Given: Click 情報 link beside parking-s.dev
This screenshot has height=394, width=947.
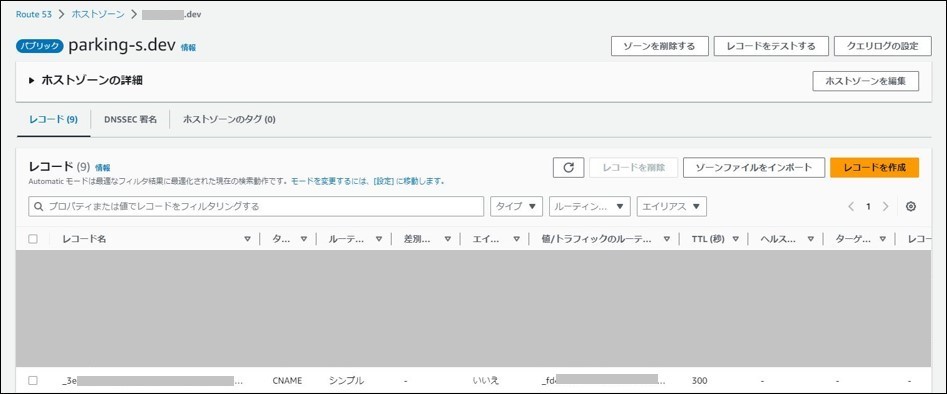Looking at the screenshot, I should pos(188,47).
